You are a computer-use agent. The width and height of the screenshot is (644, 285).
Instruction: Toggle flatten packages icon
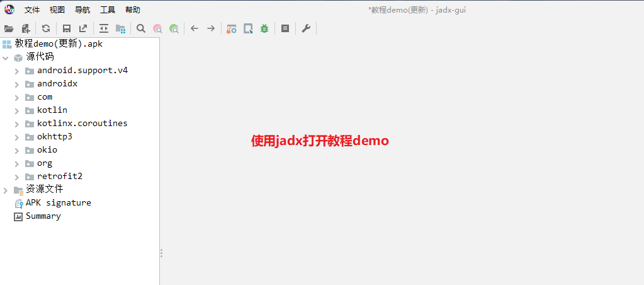pos(120,28)
